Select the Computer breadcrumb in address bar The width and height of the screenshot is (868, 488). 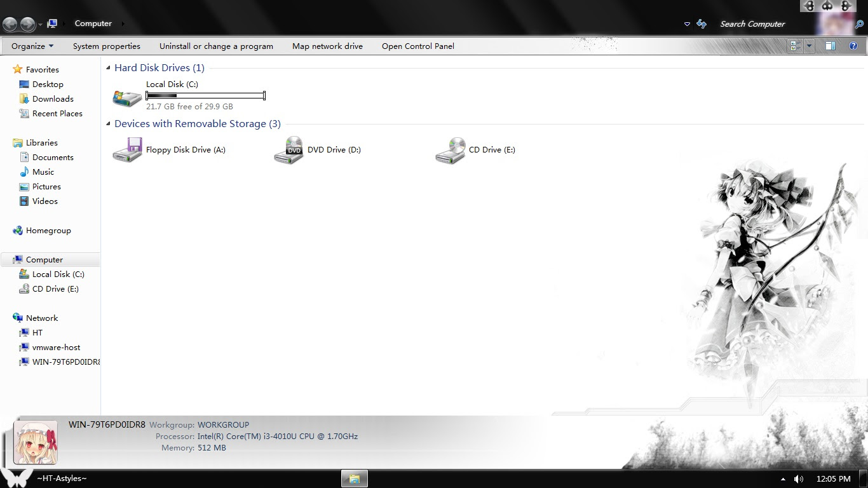[x=93, y=24]
